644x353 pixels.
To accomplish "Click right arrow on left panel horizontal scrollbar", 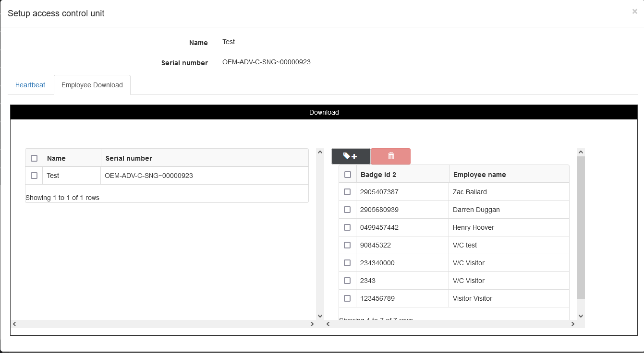I will pos(312,324).
